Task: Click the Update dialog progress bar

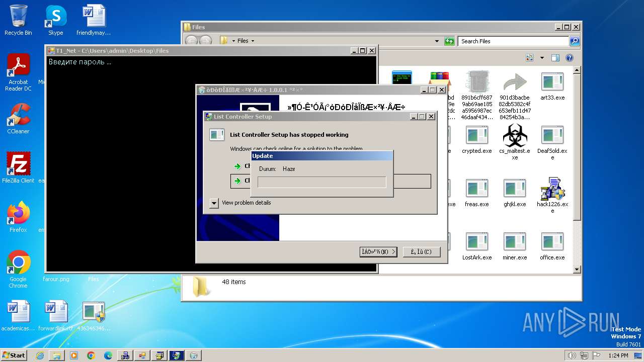Action: (x=321, y=182)
